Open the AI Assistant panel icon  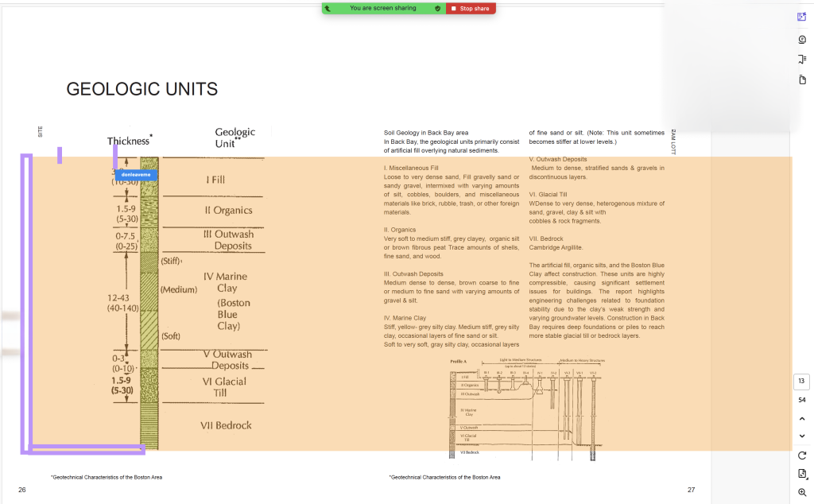coord(802,17)
